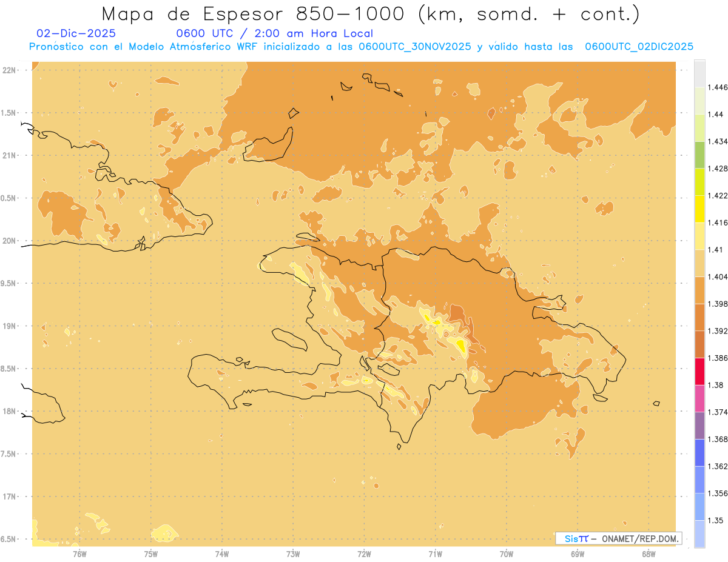The width and height of the screenshot is (728, 562).
Task: Click the green swatch in the color scale
Action: 699,155
